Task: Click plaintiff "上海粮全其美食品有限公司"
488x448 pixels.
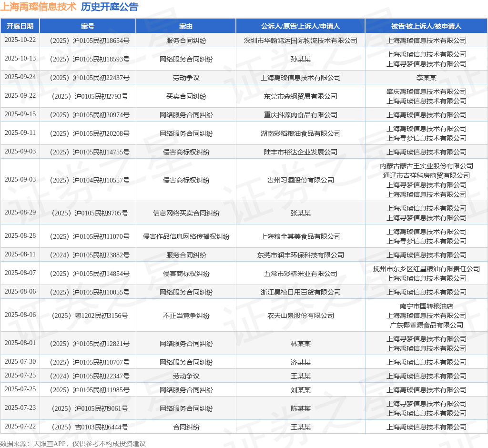Action: [301, 236]
